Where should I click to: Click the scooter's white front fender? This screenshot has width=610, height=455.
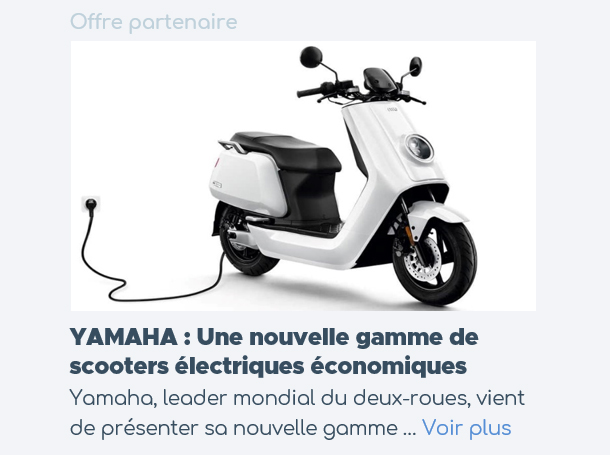438,212
